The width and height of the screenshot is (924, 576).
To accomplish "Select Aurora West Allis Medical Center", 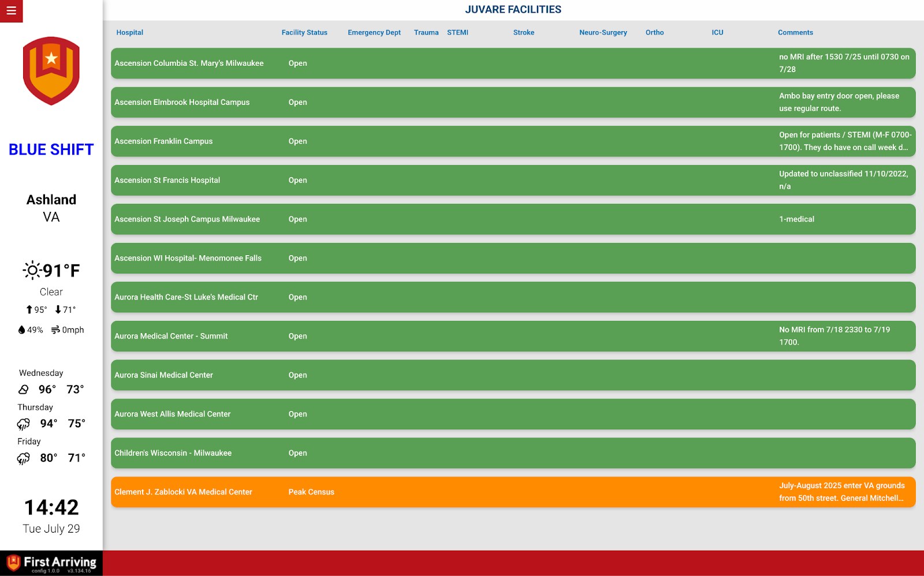I will click(513, 414).
